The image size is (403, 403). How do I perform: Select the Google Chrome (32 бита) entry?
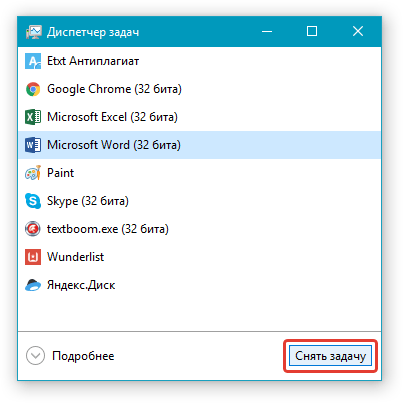(x=114, y=89)
